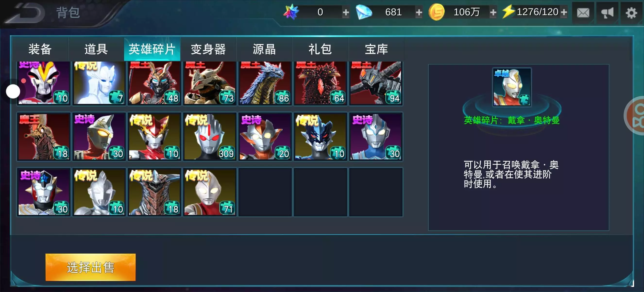Open the 礼包 tab
Viewport: 644px width, 292px height.
coord(320,49)
